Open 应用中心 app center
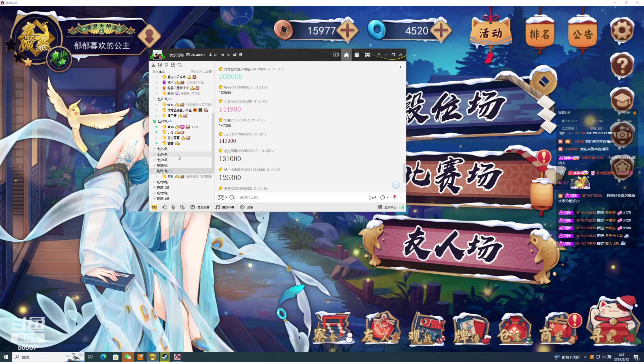Image resolution: width=644 pixels, height=362 pixels. 387,207
